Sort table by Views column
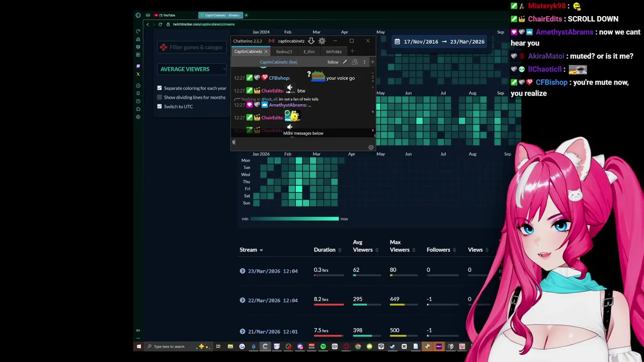The image size is (644, 362). pyautogui.click(x=478, y=250)
